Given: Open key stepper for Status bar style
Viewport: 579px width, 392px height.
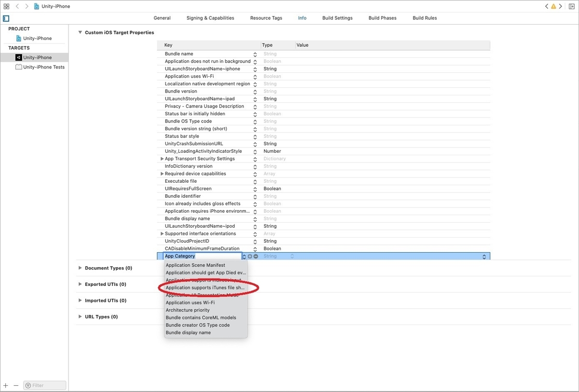Looking at the screenshot, I should click(255, 136).
